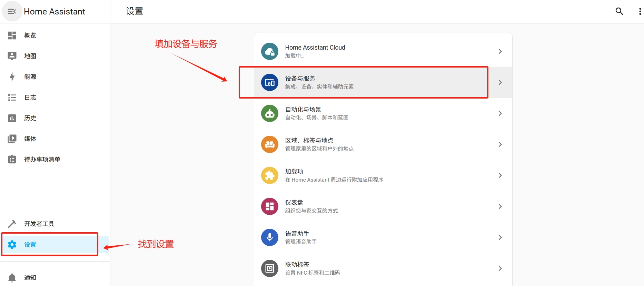644x286 pixels.
Task: Open the 设备与服务 settings entry
Action: point(383,82)
